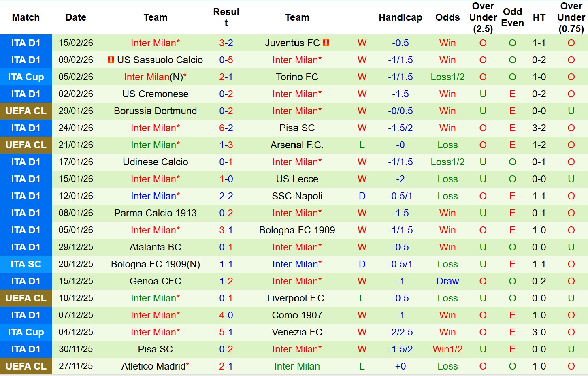This screenshot has height=376, width=588.
Task: Open the 3-2 result against Juventus FC
Action: coord(226,43)
